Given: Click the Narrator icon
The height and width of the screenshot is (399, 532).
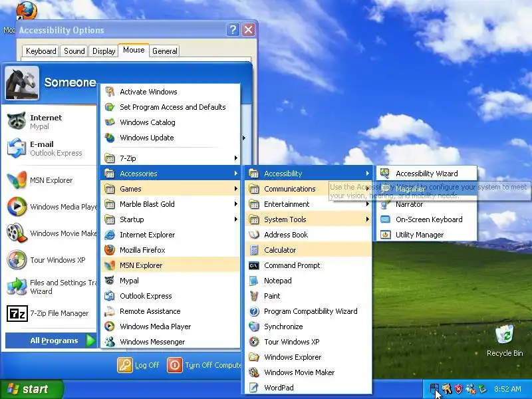Looking at the screenshot, I should tap(385, 204).
